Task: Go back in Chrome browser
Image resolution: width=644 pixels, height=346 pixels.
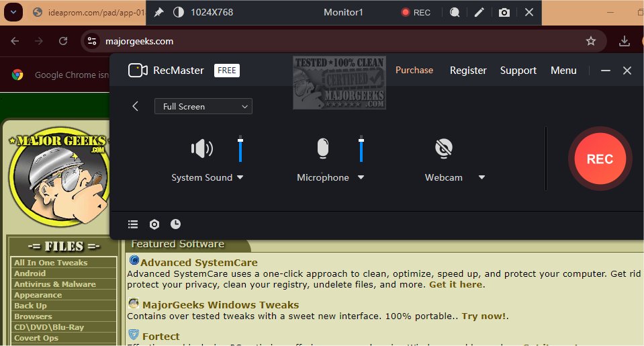Action: 15,41
